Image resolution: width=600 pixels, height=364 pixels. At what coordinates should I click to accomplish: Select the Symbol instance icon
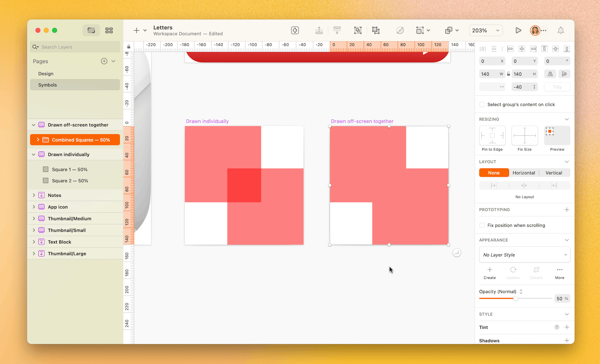tap(42, 195)
